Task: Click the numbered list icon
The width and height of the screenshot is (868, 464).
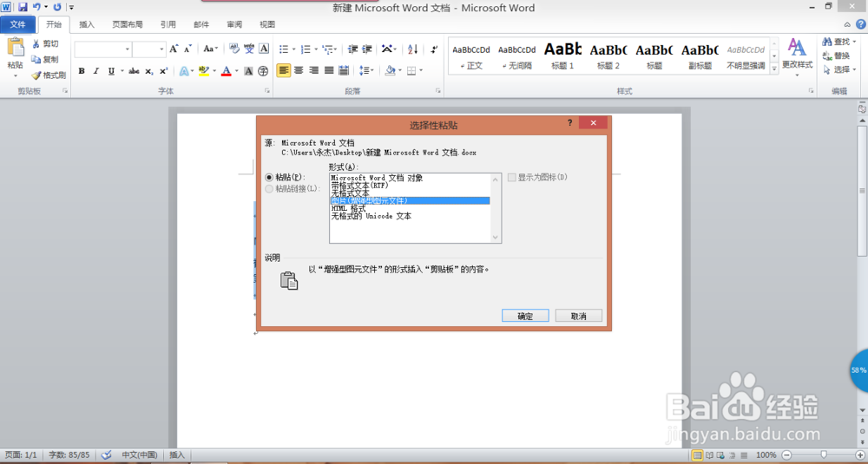Action: click(306, 49)
